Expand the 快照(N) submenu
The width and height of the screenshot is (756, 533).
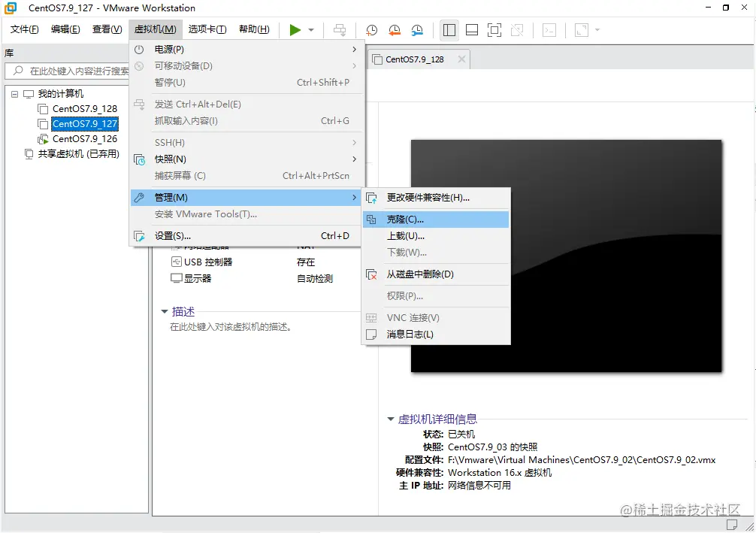coord(246,159)
